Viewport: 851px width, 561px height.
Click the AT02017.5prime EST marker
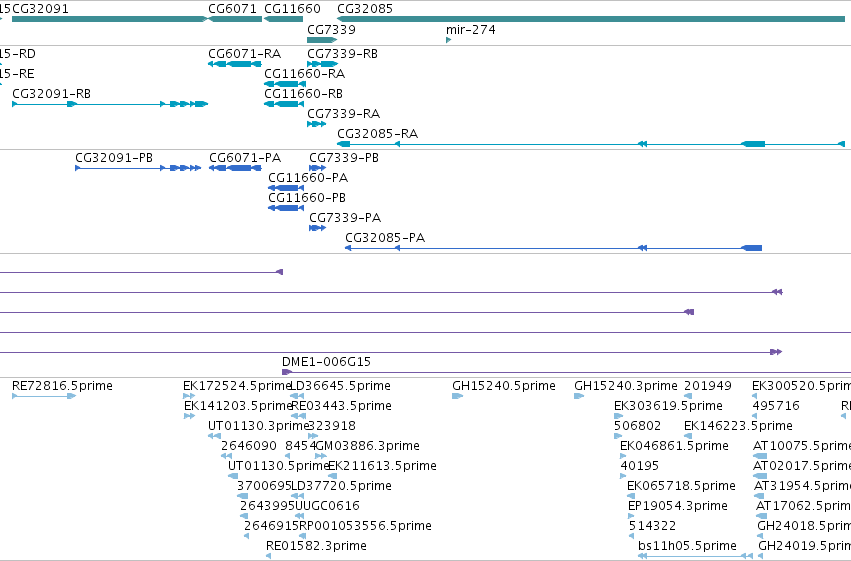pyautogui.click(x=760, y=476)
